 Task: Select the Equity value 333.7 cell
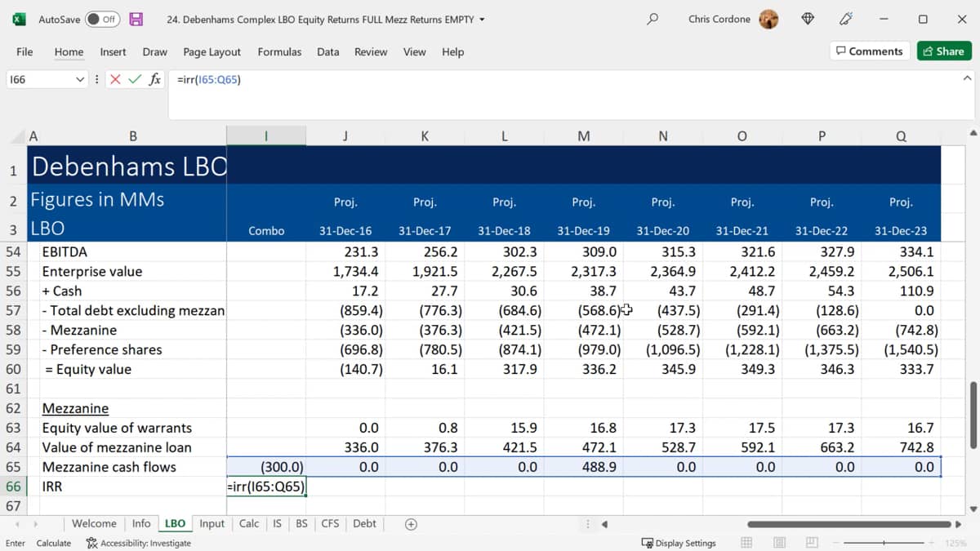pos(901,369)
